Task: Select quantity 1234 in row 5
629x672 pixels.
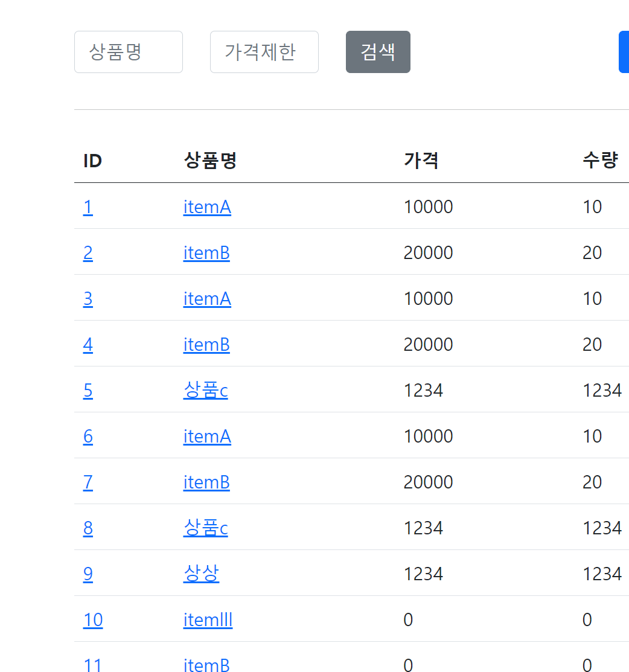Action: [602, 391]
